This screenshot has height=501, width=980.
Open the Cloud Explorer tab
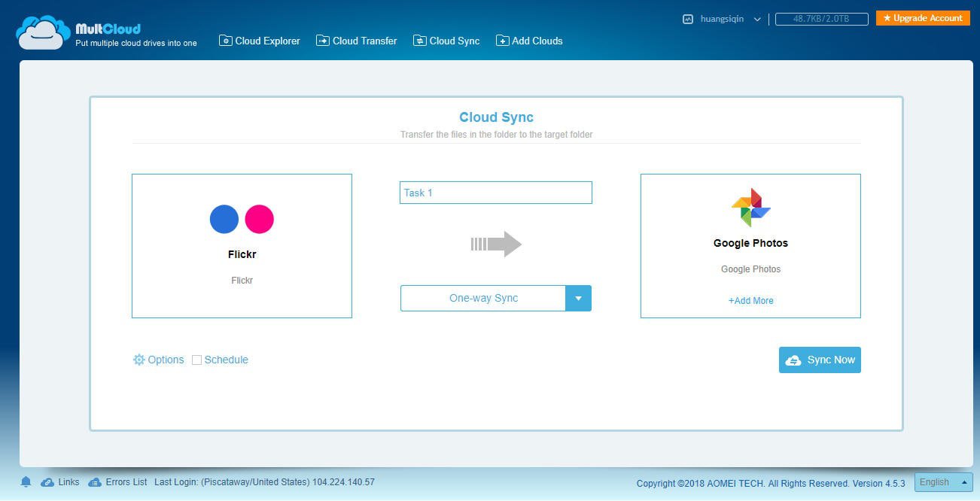coord(260,41)
